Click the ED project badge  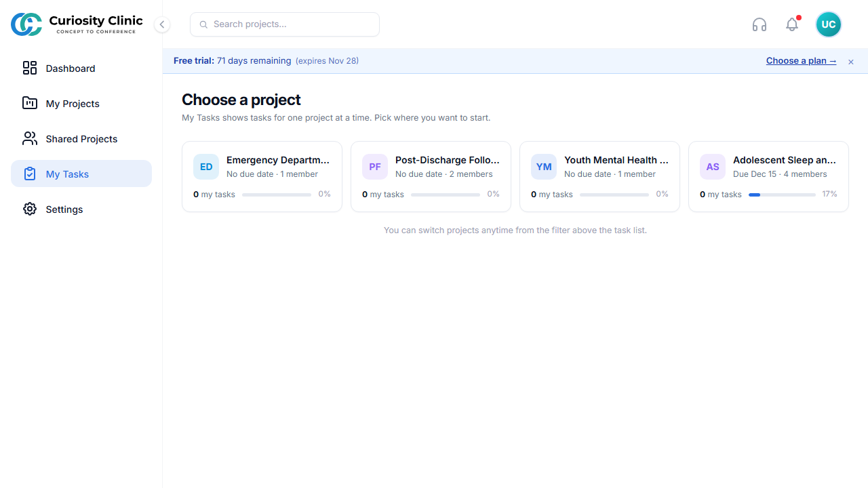pyautogui.click(x=206, y=167)
